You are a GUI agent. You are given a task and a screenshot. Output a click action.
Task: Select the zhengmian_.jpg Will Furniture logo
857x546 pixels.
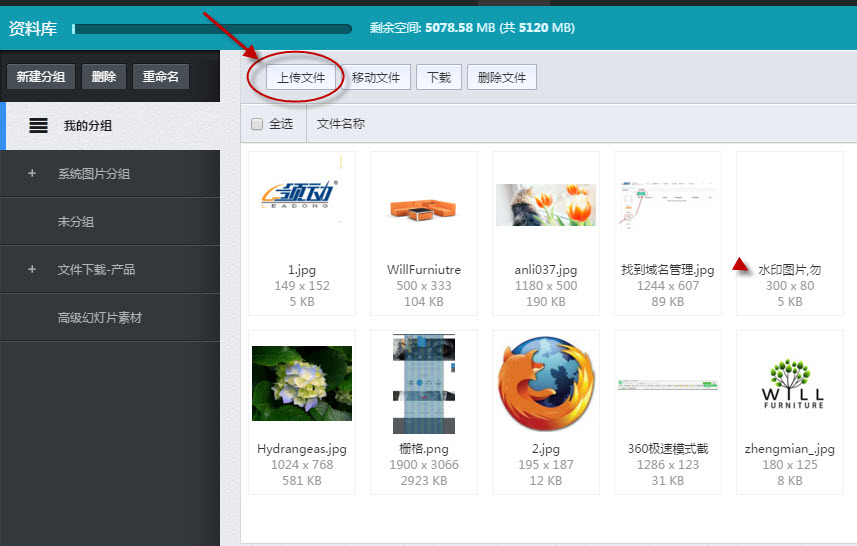tap(790, 383)
